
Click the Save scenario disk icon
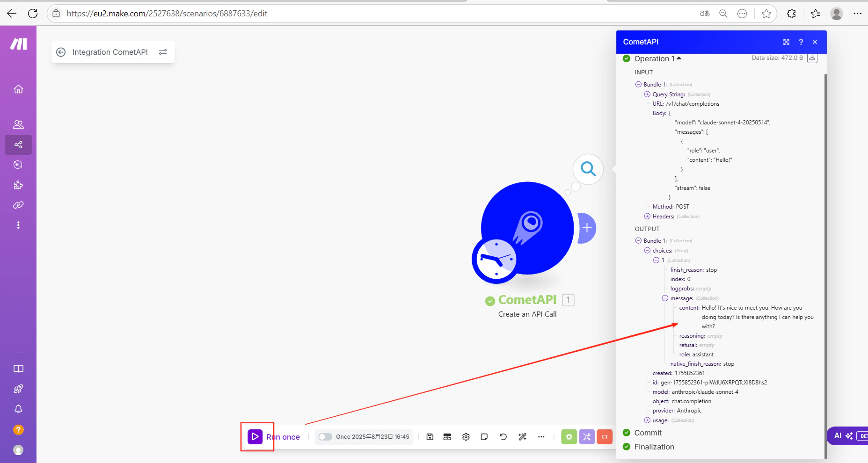(430, 437)
